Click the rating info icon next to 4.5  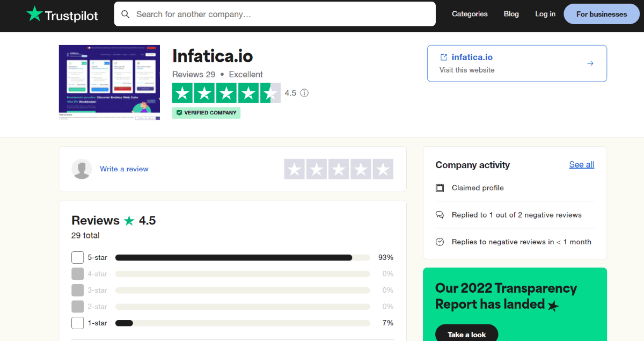[304, 93]
